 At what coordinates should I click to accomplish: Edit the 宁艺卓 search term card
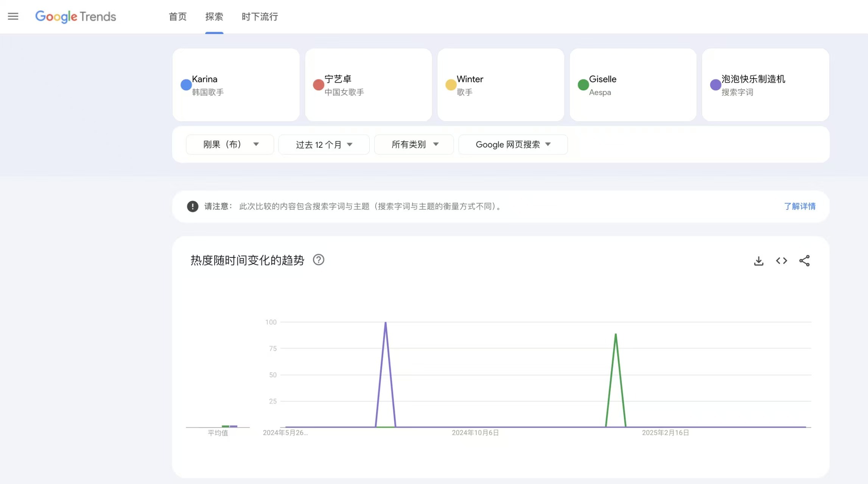click(x=369, y=85)
